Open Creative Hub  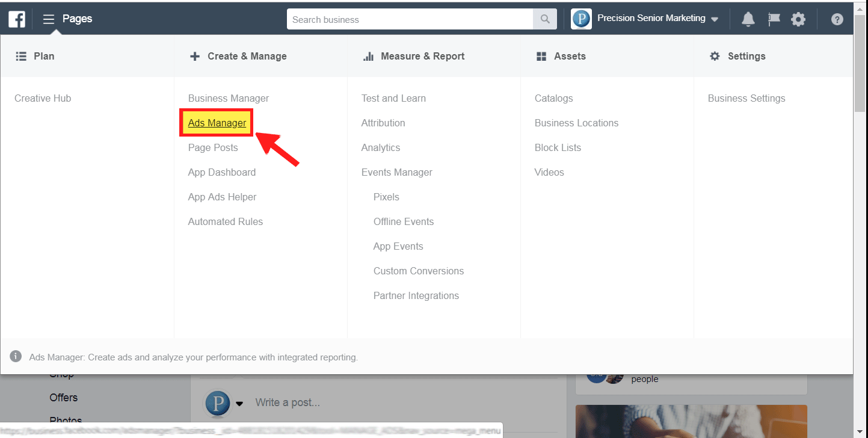click(x=43, y=98)
